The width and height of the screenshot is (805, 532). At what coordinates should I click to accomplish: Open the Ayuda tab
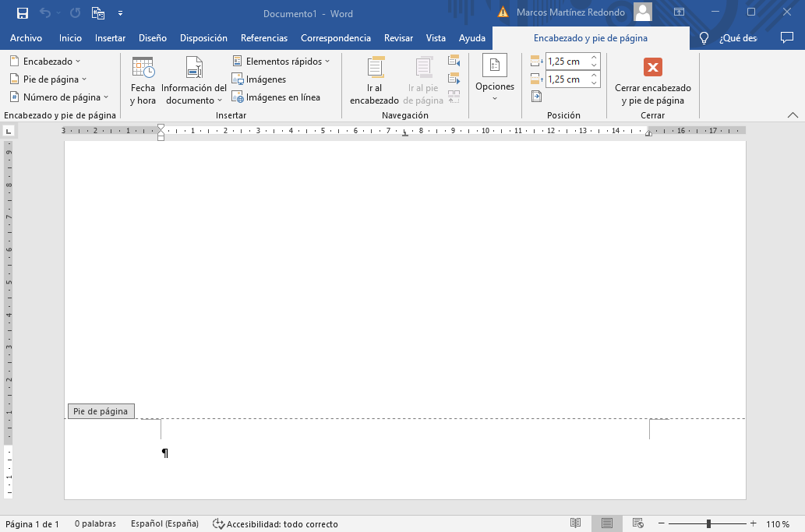[471, 38]
